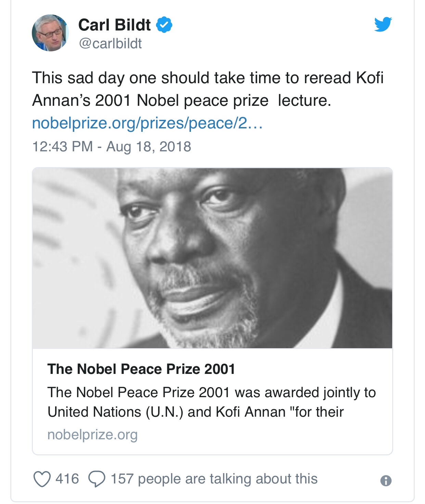Click the 12:43 PM - Aug 18, 2018 timestamp
The width and height of the screenshot is (425, 504).
click(x=112, y=147)
